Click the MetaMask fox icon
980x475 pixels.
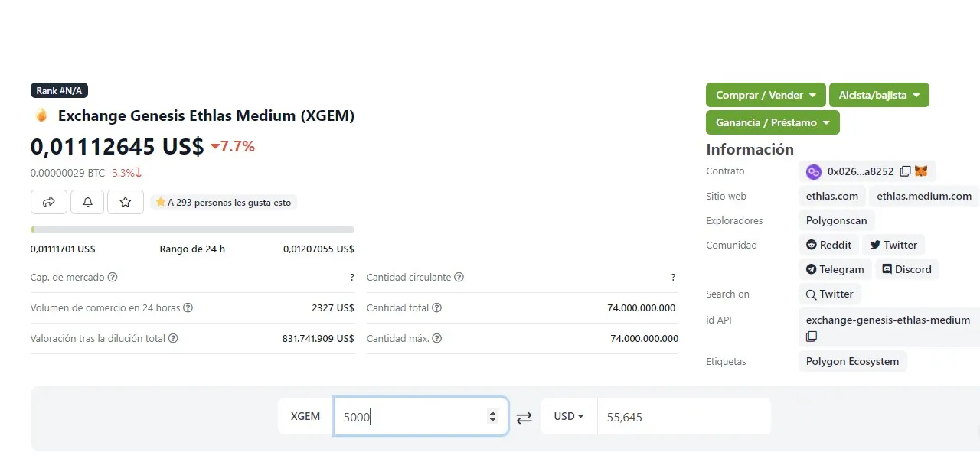coord(922,171)
